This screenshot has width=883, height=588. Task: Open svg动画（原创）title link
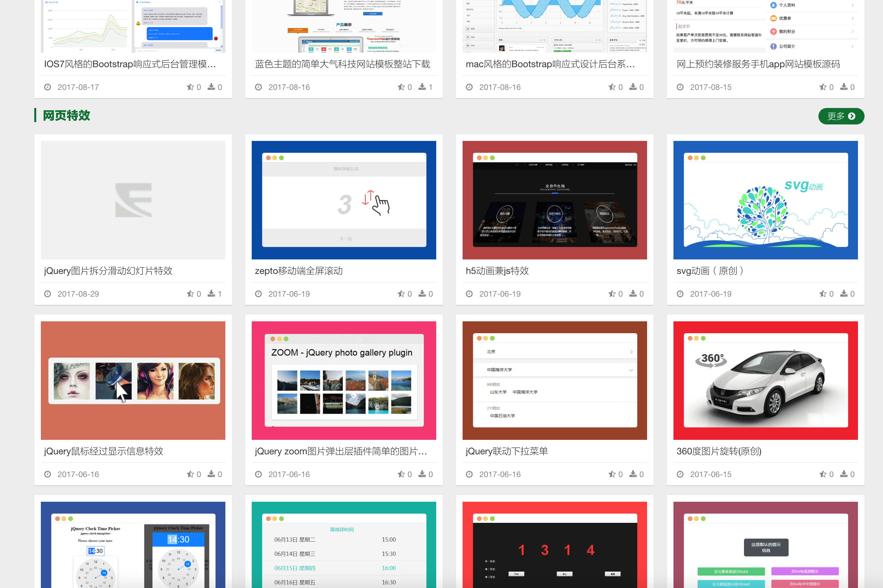pyautogui.click(x=710, y=271)
